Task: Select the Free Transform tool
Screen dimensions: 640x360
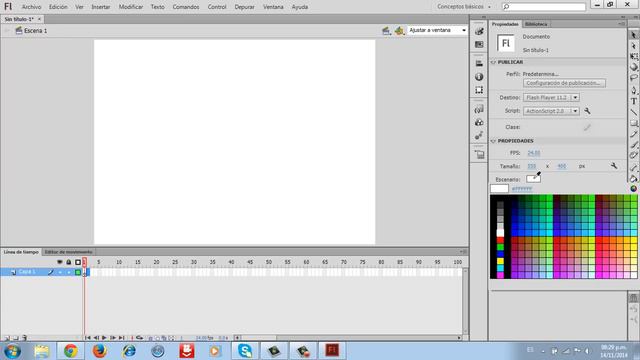Action: 633,56
